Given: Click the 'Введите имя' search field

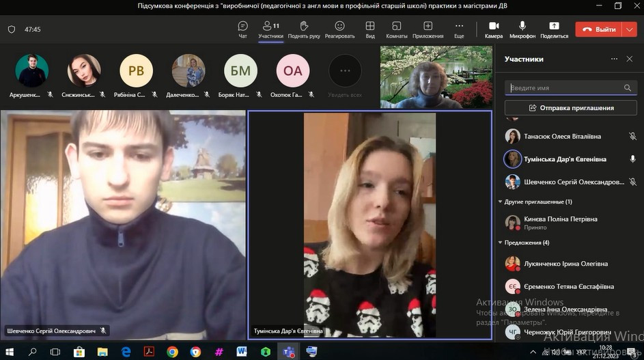Looking at the screenshot, I should pyautogui.click(x=563, y=88).
